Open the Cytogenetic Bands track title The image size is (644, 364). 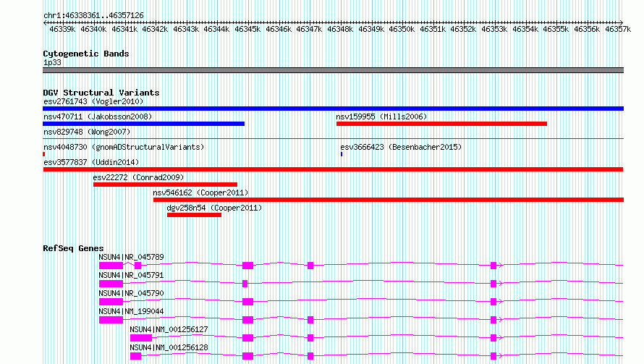point(86,54)
